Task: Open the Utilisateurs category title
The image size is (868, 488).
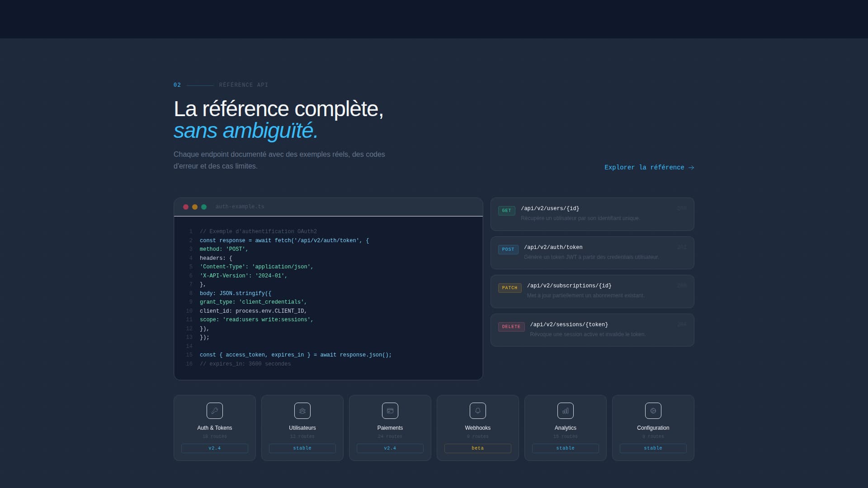Action: [302, 428]
